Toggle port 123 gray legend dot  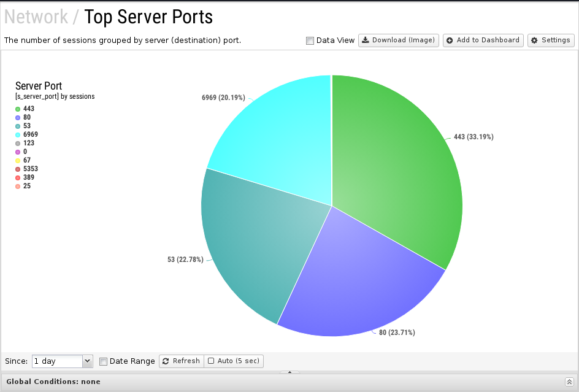[x=18, y=144]
